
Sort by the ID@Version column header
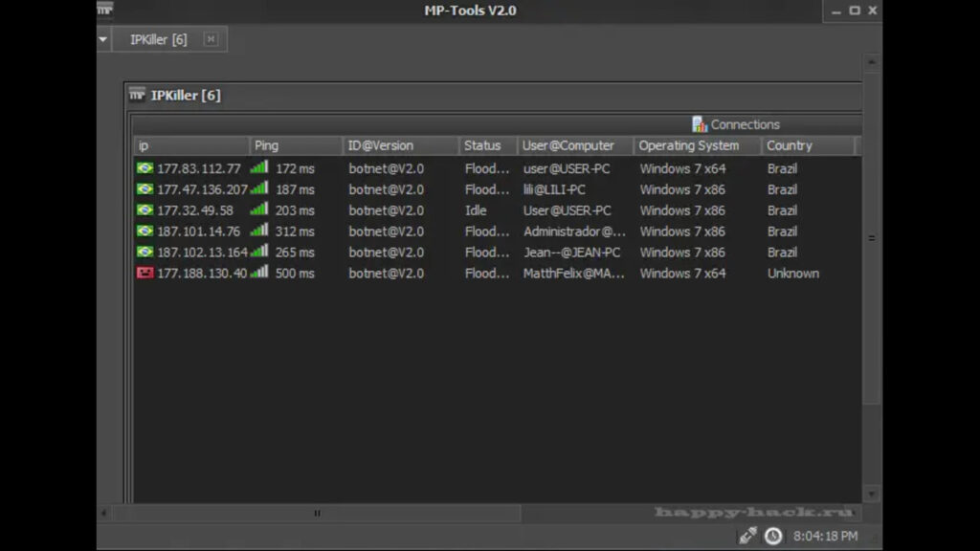pyautogui.click(x=401, y=145)
